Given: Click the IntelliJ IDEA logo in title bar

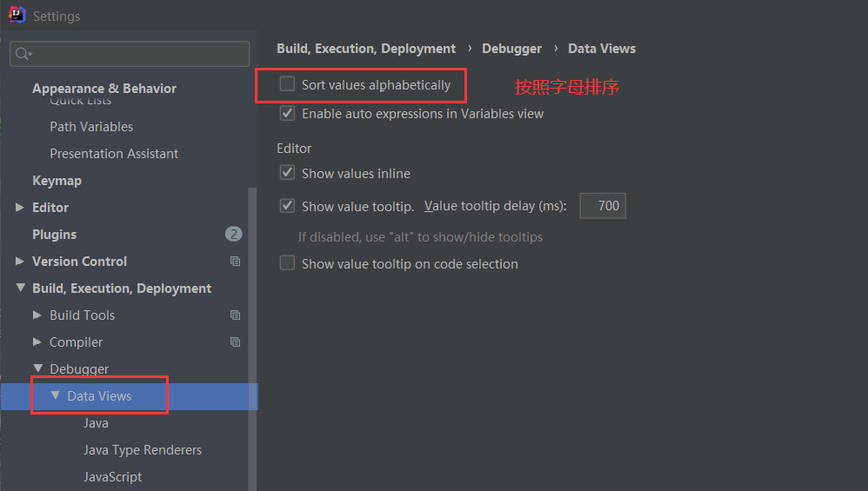Looking at the screenshot, I should point(17,15).
